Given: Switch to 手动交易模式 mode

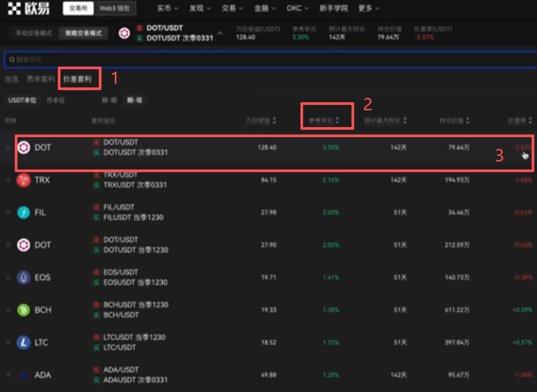Looking at the screenshot, I should (34, 33).
